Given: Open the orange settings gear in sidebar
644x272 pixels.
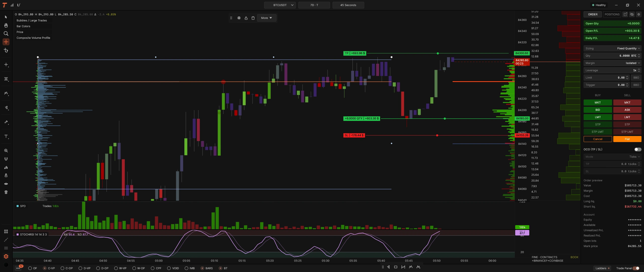Looking at the screenshot, I should [6, 256].
